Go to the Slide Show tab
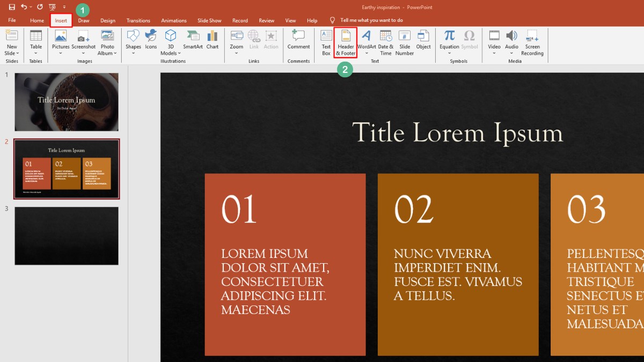The image size is (644, 362). click(209, 20)
